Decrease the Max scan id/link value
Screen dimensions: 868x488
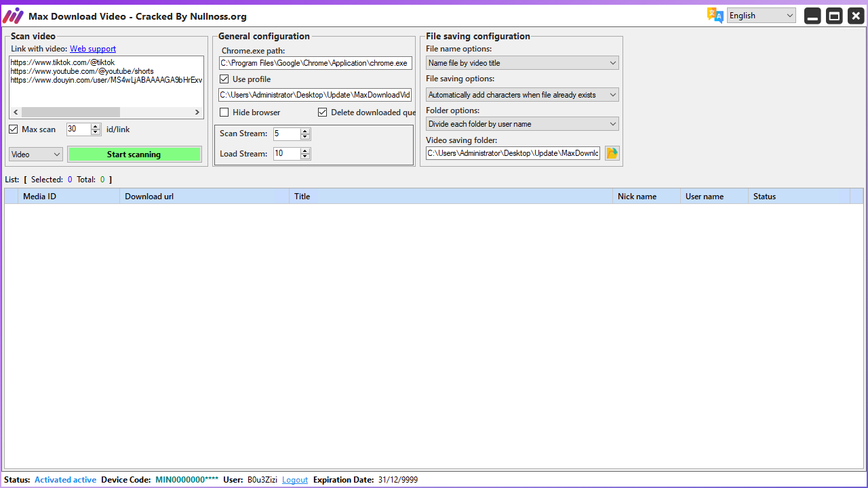pyautogui.click(x=96, y=132)
